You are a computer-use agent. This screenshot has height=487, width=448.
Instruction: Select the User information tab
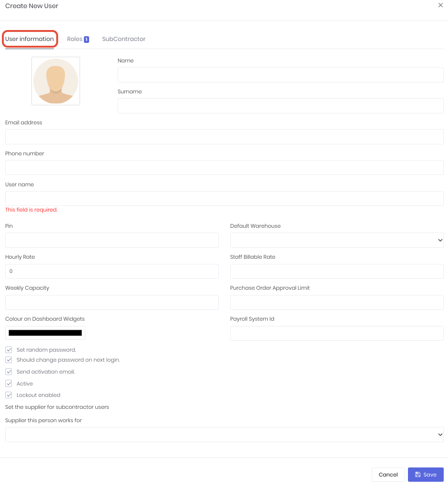pos(30,39)
